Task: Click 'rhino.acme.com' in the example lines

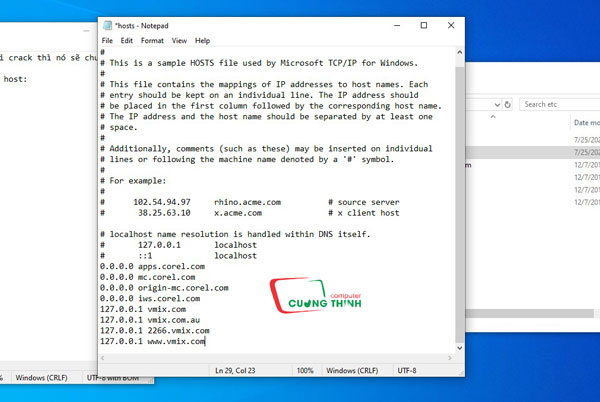Action: point(248,202)
